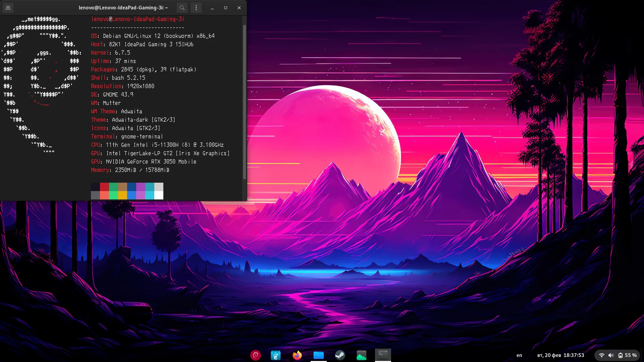Click the Wi-Fi indicator in the system tray
The width and height of the screenshot is (644, 362).
601,355
